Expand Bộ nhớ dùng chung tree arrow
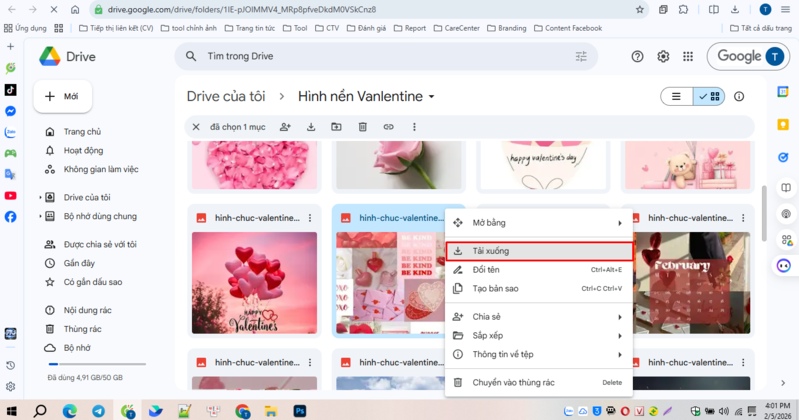This screenshot has width=799, height=420. pyautogui.click(x=40, y=216)
